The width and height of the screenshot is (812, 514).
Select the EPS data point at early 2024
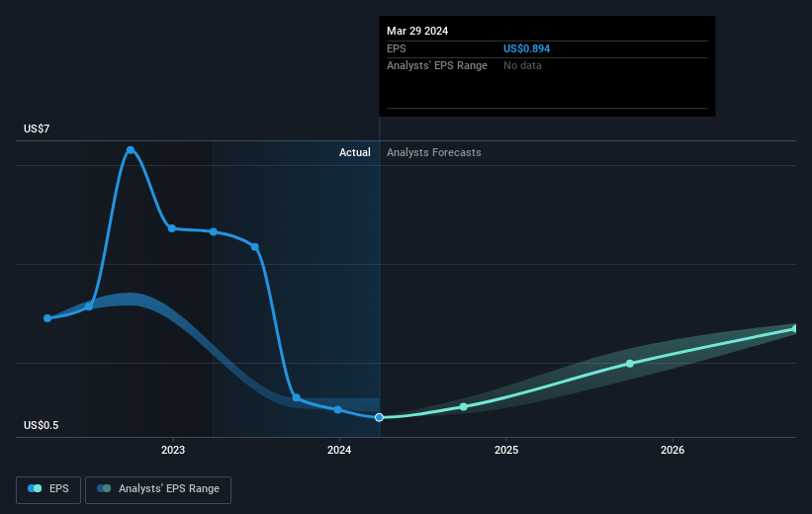tap(337, 409)
